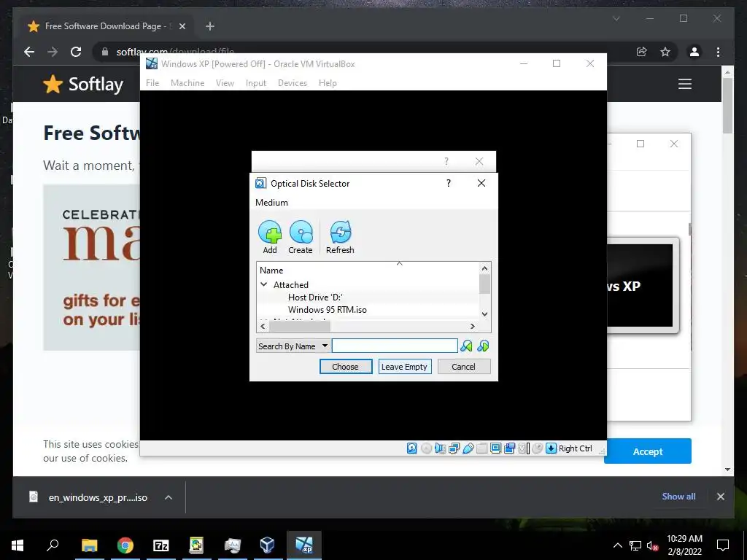
Task: Click the keyboard capture arrow icon
Action: (551, 448)
